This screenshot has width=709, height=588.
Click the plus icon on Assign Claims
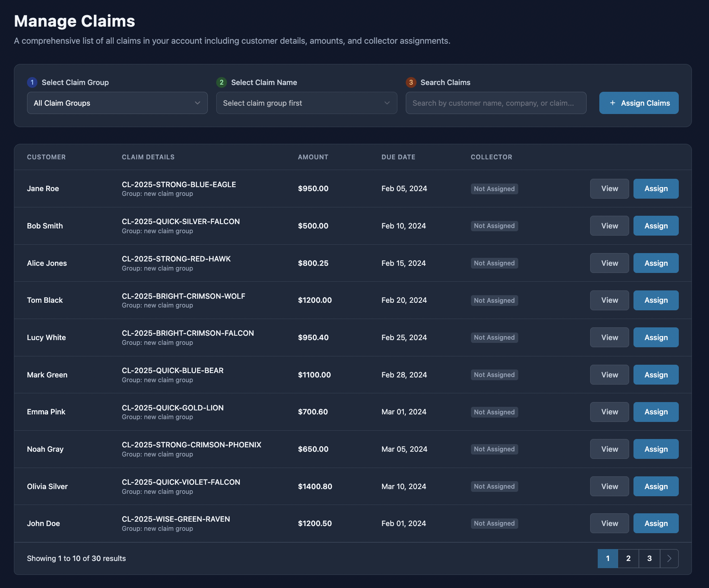tap(612, 103)
